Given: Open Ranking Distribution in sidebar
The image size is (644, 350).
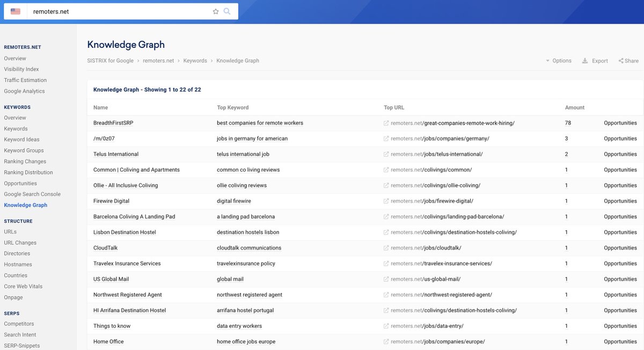Looking at the screenshot, I should pos(28,172).
